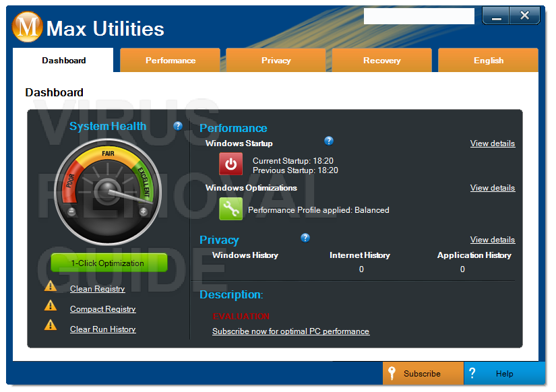The image size is (556, 392).
Task: Click the minus knob on health gauge
Action: 71,211
